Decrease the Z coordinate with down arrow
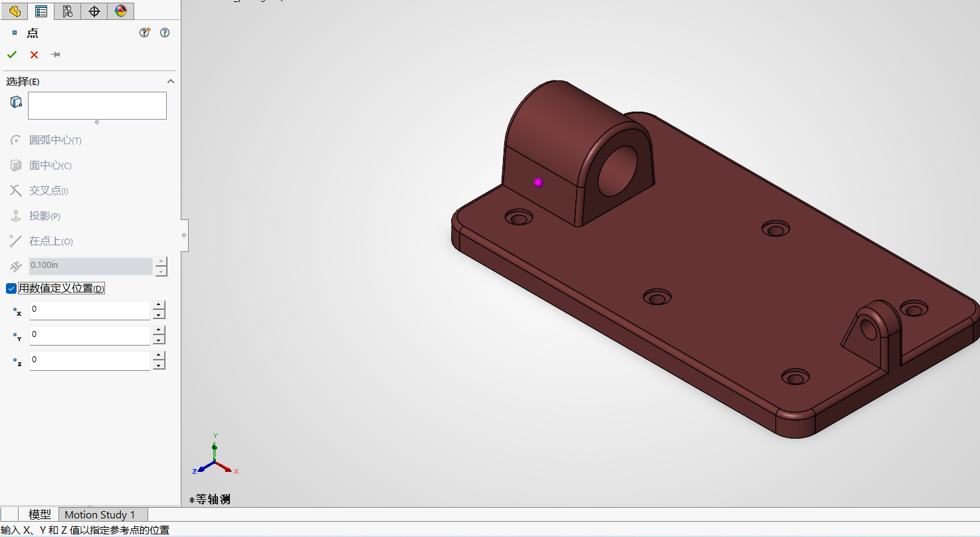The image size is (980, 537). tap(158, 365)
